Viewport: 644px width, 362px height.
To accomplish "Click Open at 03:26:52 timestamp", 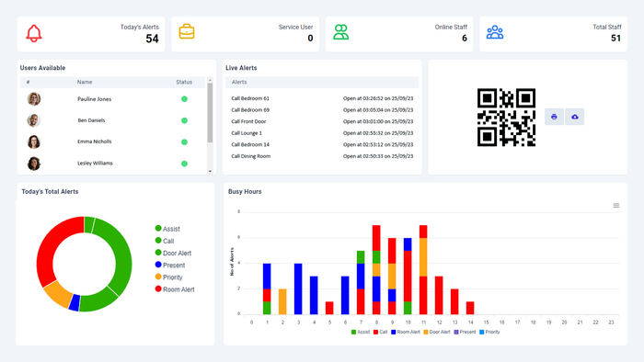I will click(378, 98).
